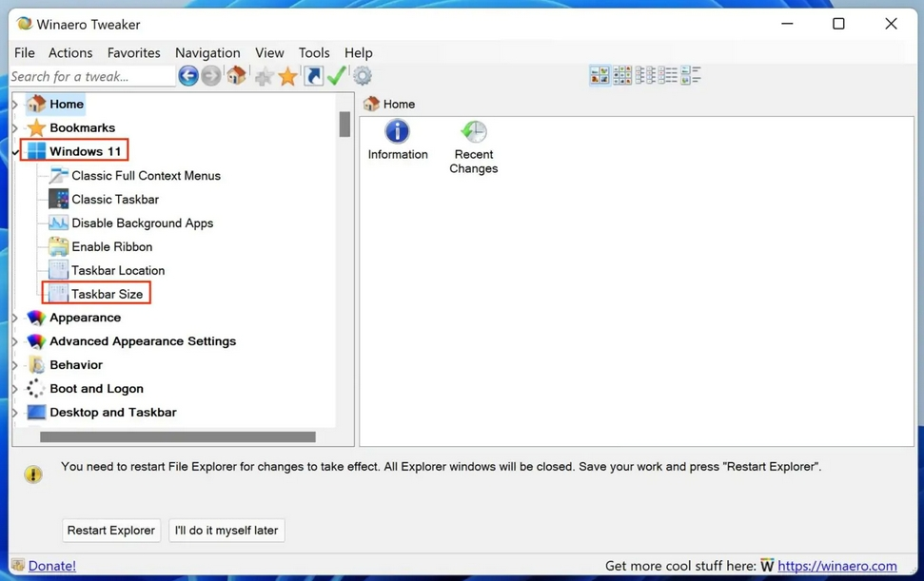
Task: Select the Behavior category label
Action: point(76,364)
